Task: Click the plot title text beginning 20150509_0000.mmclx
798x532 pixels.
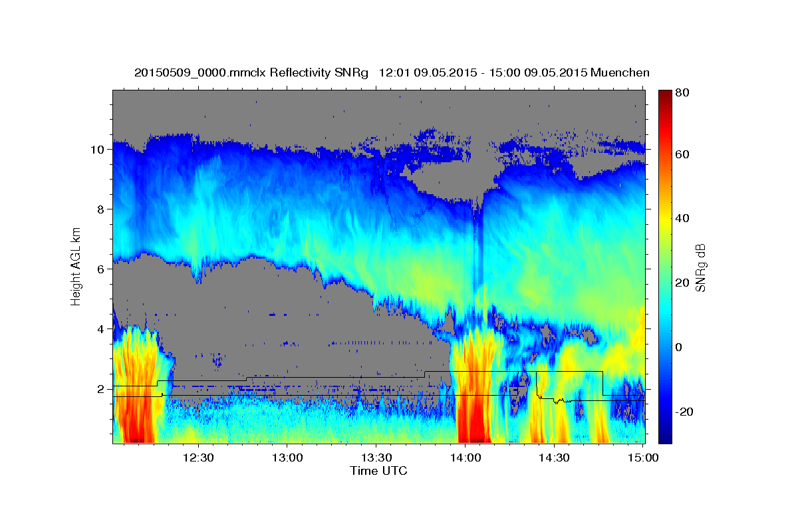Action: pos(392,72)
